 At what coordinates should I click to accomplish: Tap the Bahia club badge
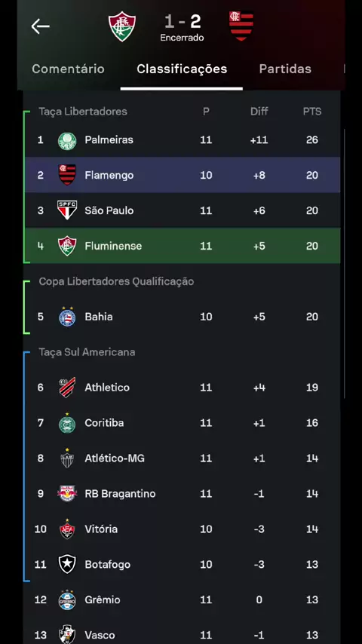pos(67,317)
